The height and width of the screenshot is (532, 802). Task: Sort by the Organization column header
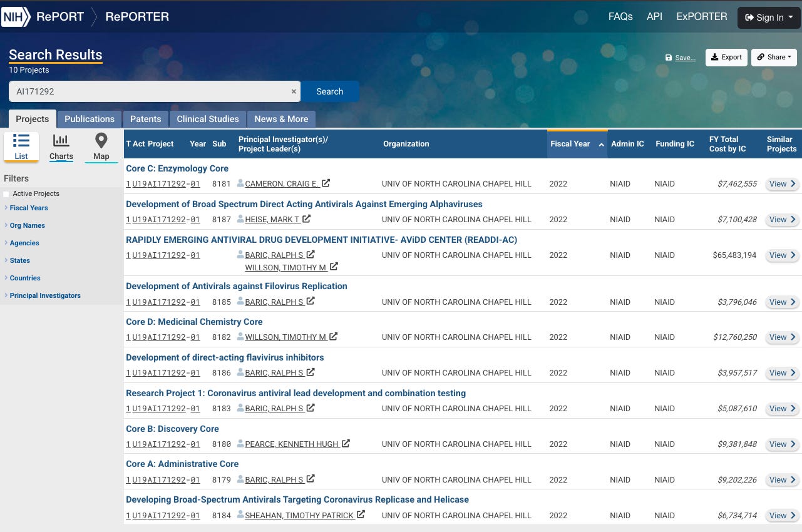click(406, 144)
